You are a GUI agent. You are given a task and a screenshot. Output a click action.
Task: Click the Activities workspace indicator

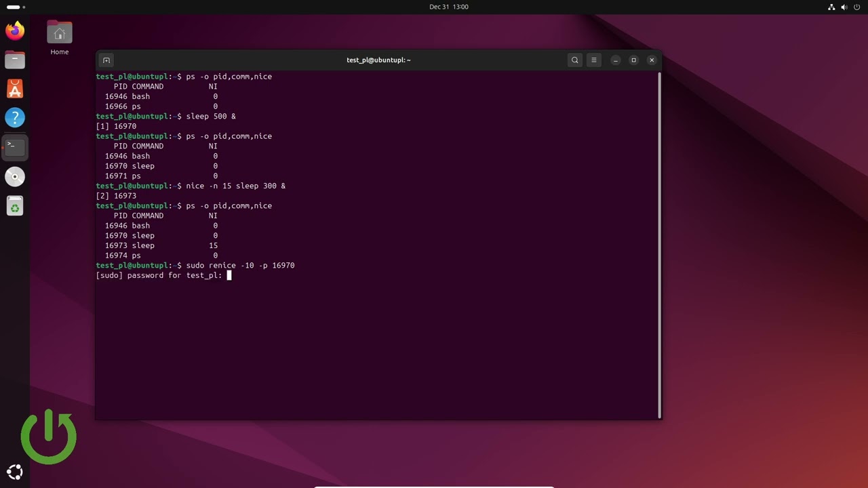click(x=16, y=7)
